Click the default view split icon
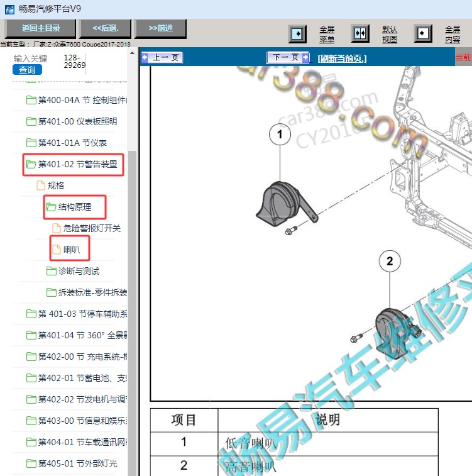The width and height of the screenshot is (472, 476). tap(360, 33)
